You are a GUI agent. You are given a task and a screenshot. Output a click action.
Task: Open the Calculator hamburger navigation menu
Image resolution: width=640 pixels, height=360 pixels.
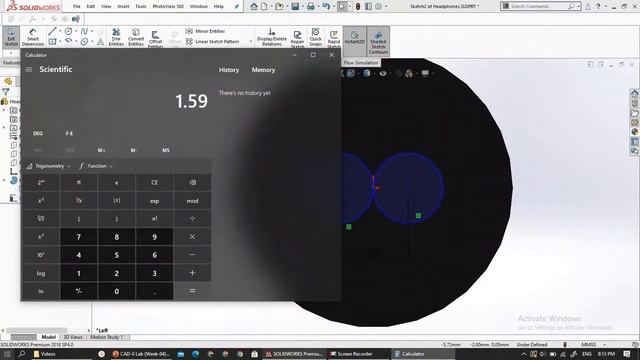pyautogui.click(x=29, y=69)
